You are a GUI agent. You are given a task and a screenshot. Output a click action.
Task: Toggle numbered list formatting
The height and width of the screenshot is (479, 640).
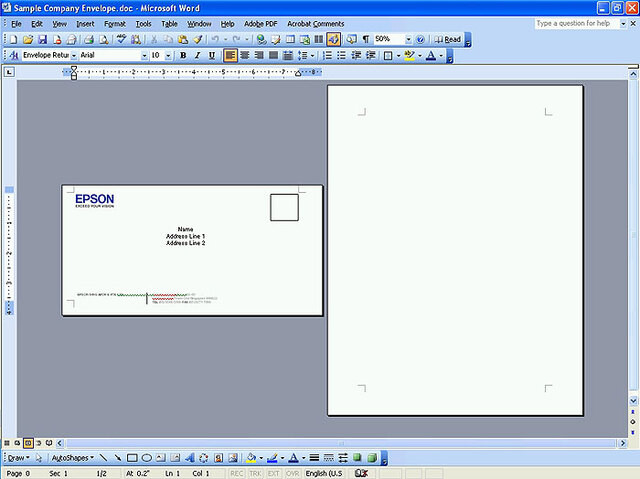click(x=327, y=55)
